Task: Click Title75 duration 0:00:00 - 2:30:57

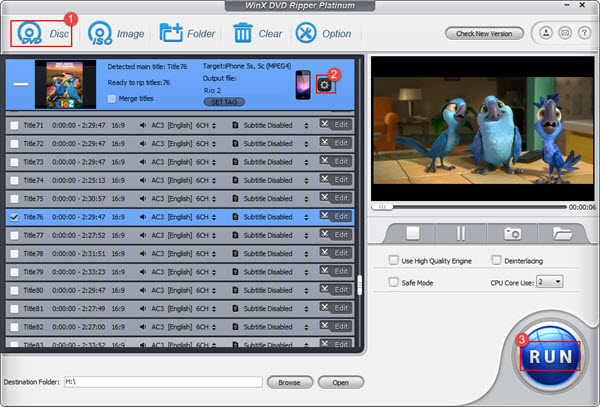Action: (79, 199)
